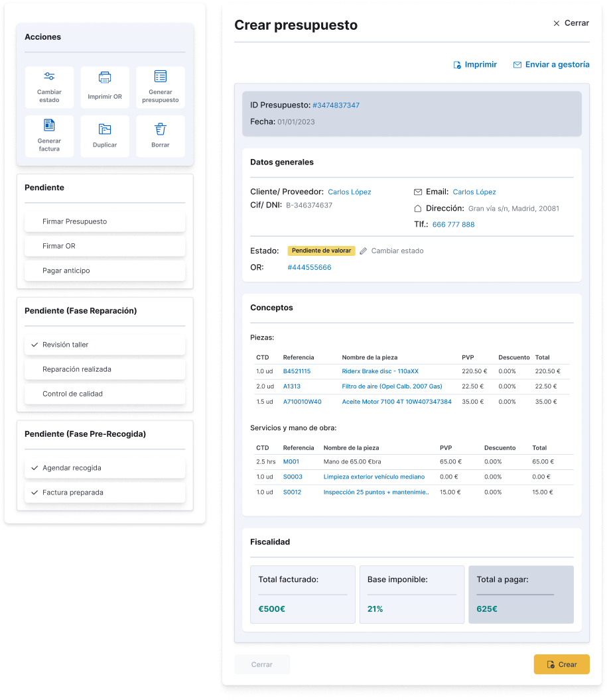Open budget ID #3474837347 link

(336, 105)
